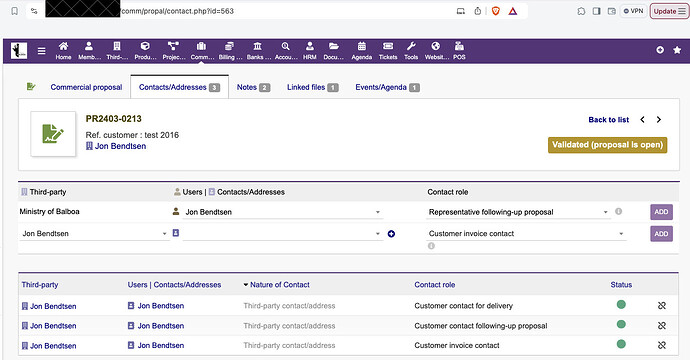Sort by Third-party column header
This screenshot has width=690, height=360.
click(40, 285)
